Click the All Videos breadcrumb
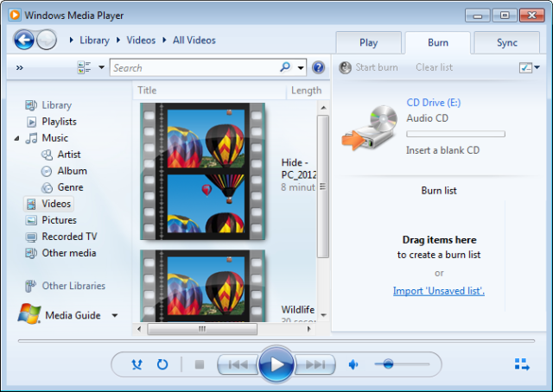The width and height of the screenshot is (553, 392). (x=194, y=41)
